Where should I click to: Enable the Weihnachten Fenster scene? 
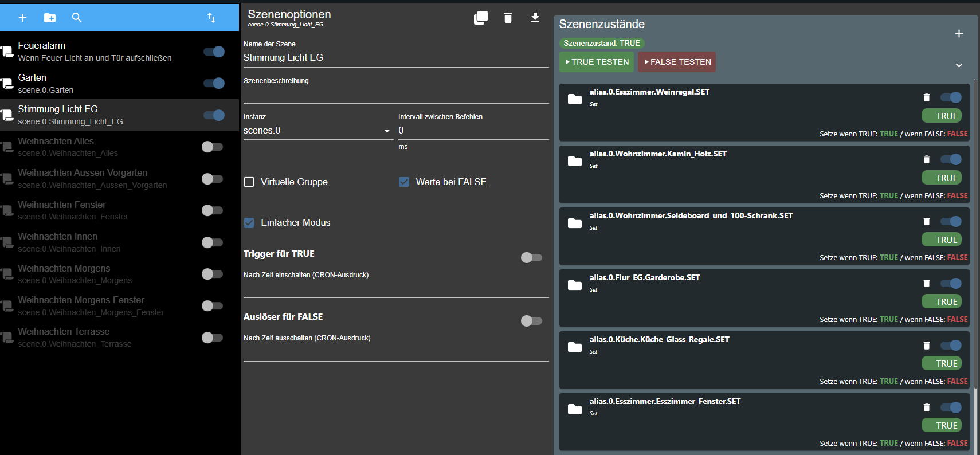tap(212, 210)
